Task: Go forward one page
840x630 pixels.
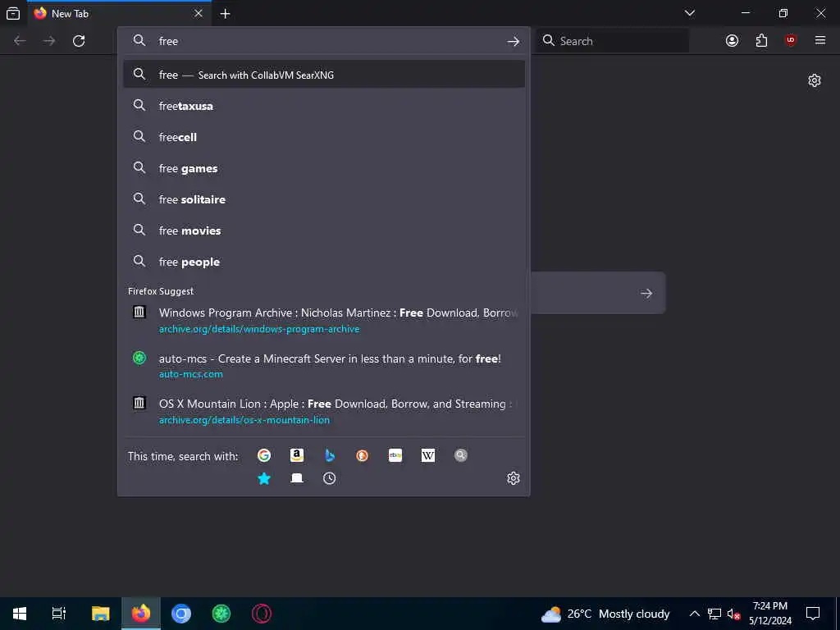Action: (x=49, y=41)
